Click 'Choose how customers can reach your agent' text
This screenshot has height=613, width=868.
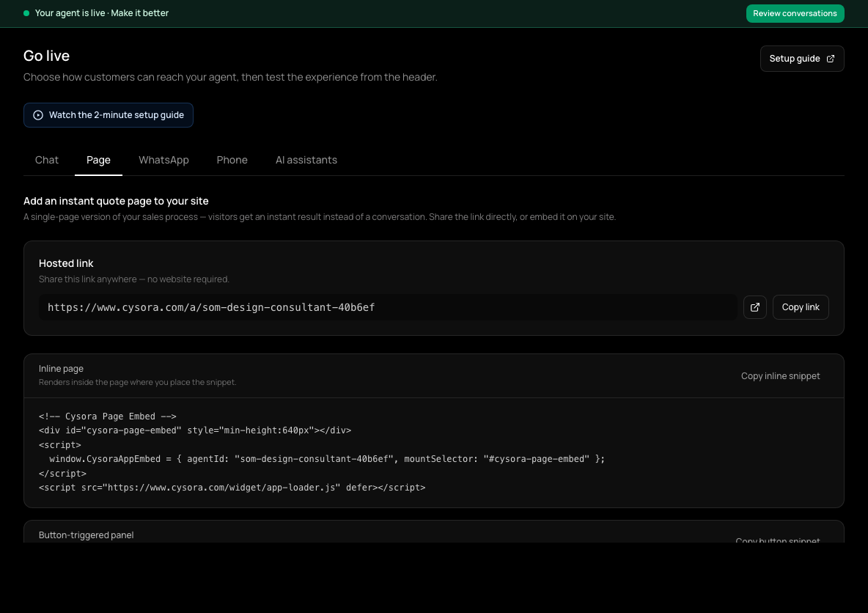(x=230, y=77)
